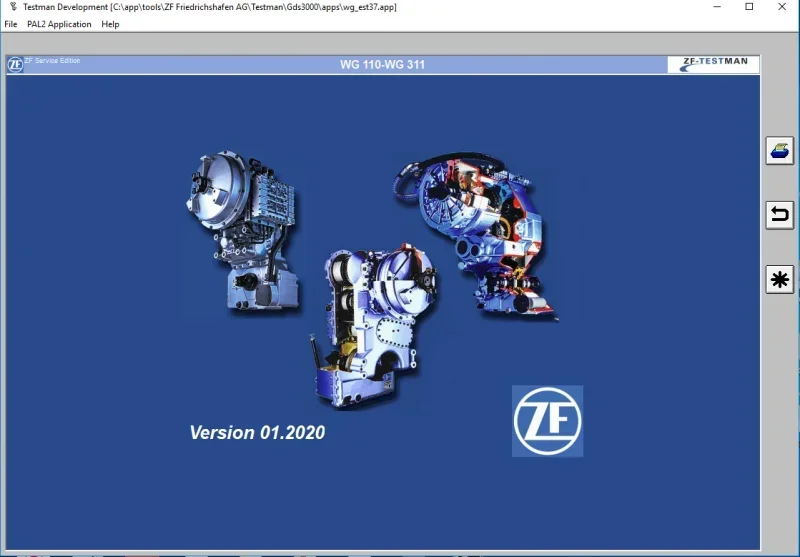The image size is (800, 557).
Task: Click the small ZF logo in header
Action: (x=15, y=65)
